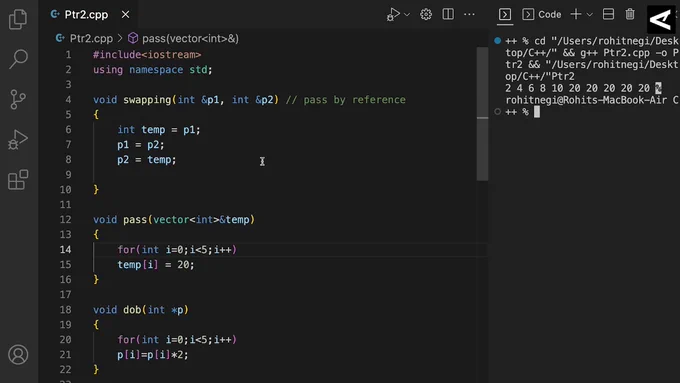Screen dimensions: 680x383
Task: Click pass(vector<int>&) breadcrumb symbol
Action: tap(190, 39)
